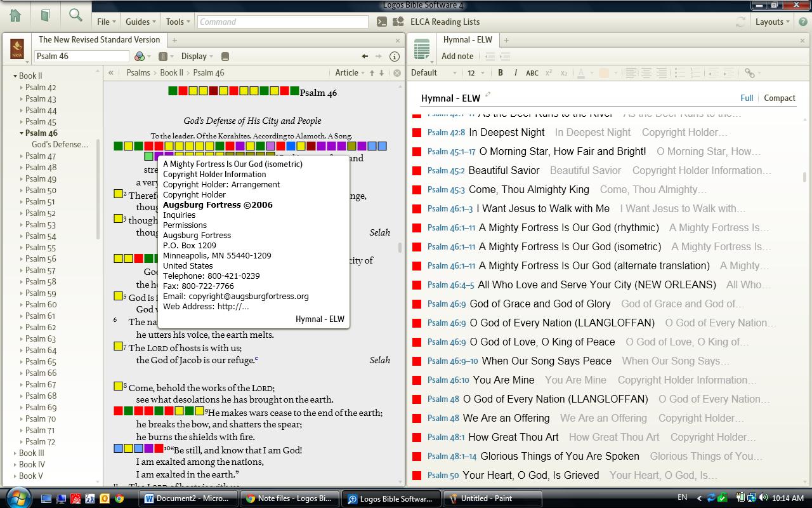
Task: Open the font size 12 dropdown
Action: (475, 73)
